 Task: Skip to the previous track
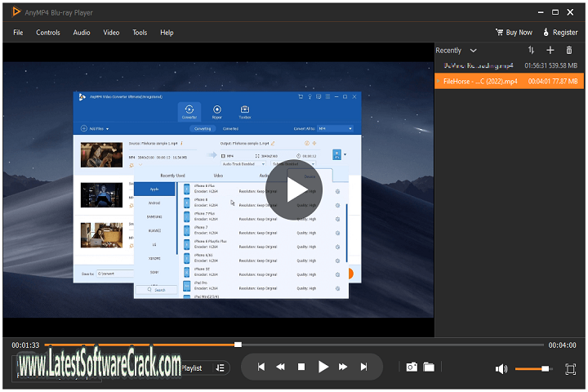[261, 367]
